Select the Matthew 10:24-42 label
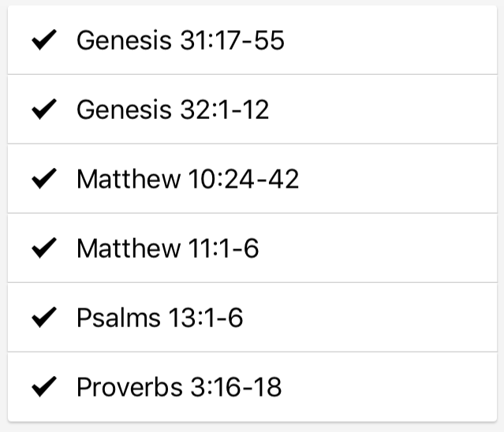Screen dimensions: 504x432 click(188, 179)
